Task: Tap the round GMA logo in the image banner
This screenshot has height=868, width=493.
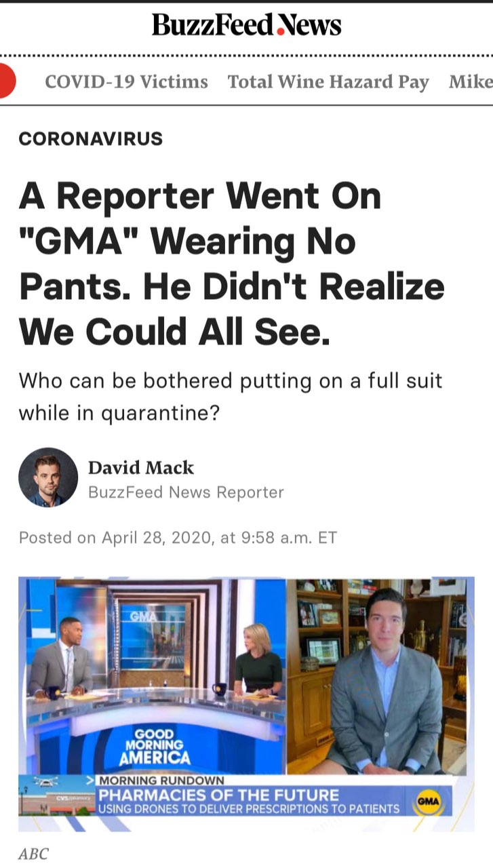Action: pyautogui.click(x=429, y=802)
